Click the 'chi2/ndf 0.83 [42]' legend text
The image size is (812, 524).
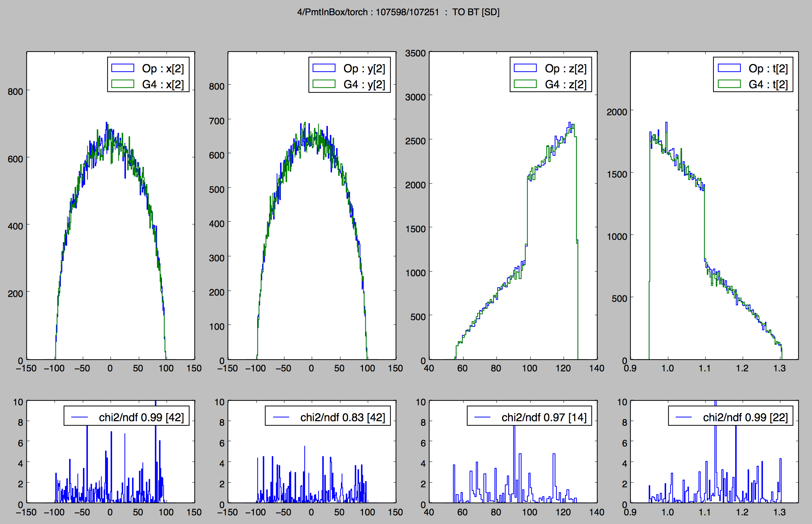(343, 417)
